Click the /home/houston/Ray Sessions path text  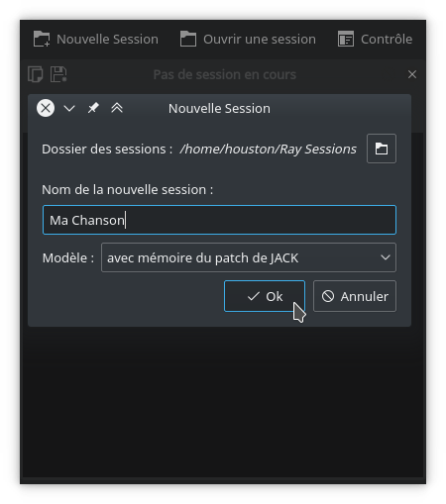tap(268, 150)
